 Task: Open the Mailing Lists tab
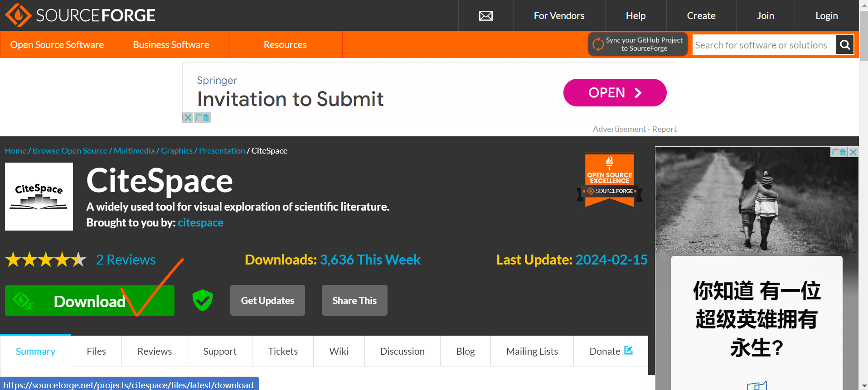tap(532, 351)
